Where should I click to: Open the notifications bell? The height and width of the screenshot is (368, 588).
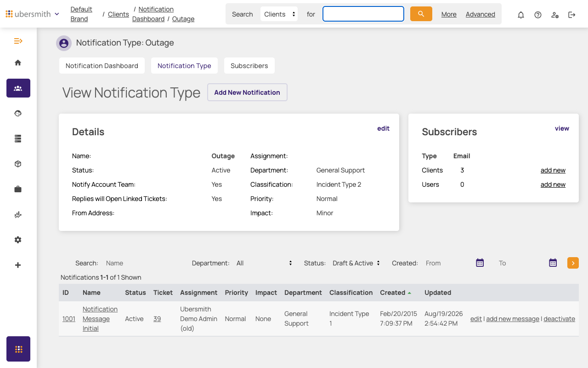[521, 15]
